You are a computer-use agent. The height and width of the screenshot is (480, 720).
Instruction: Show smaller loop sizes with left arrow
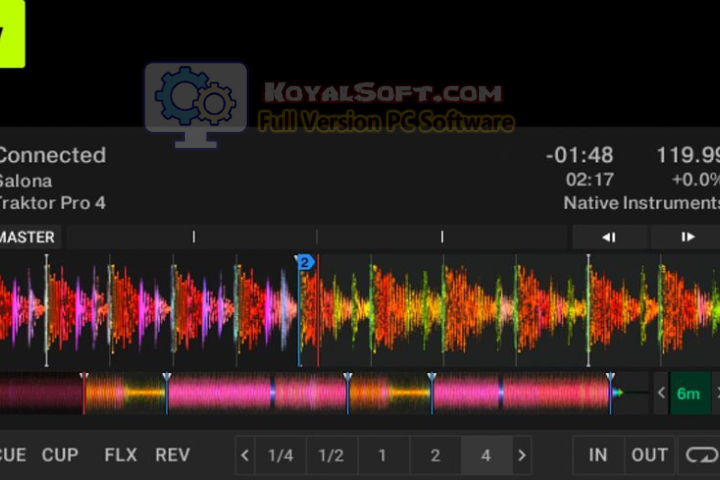(245, 455)
